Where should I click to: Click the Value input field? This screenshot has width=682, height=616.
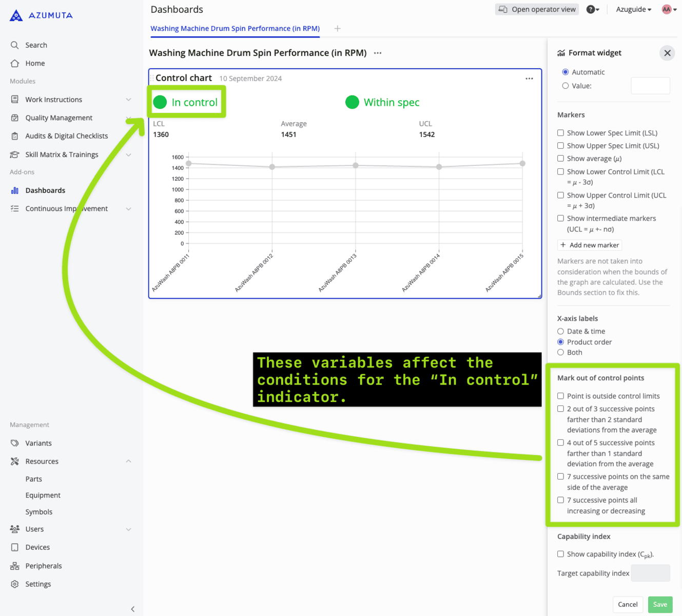point(650,86)
